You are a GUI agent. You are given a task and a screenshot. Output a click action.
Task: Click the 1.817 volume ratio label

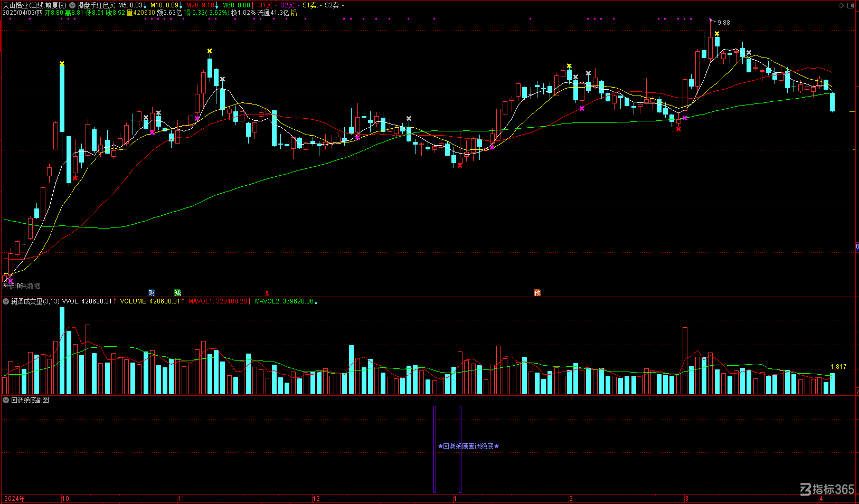(838, 367)
